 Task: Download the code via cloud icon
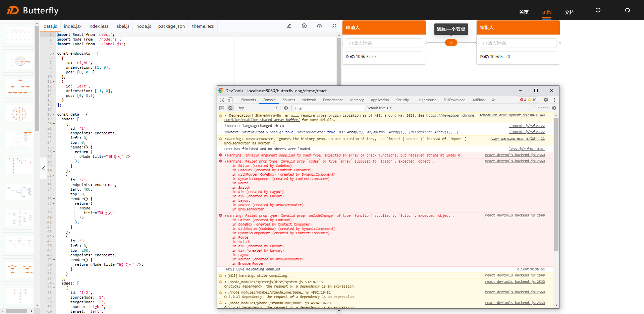(x=319, y=26)
